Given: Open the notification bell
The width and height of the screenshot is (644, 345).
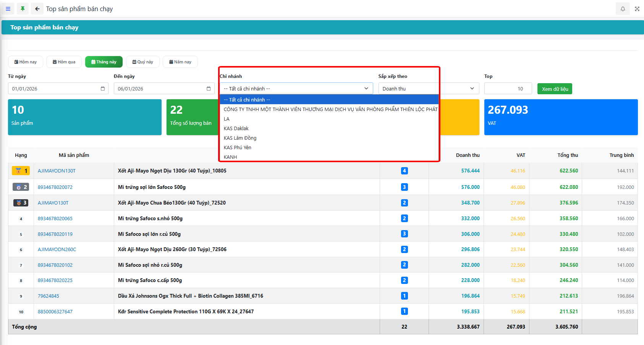Looking at the screenshot, I should pyautogui.click(x=623, y=9).
